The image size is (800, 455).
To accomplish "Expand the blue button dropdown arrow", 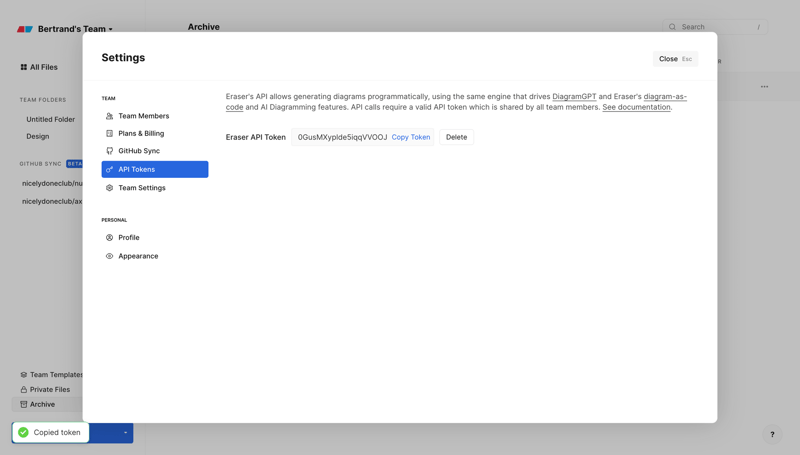I will 126,433.
